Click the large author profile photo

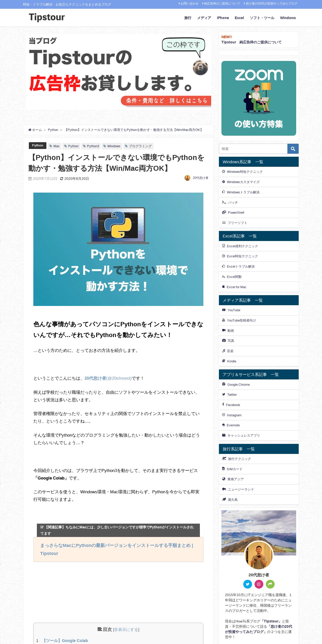pyautogui.click(x=259, y=555)
